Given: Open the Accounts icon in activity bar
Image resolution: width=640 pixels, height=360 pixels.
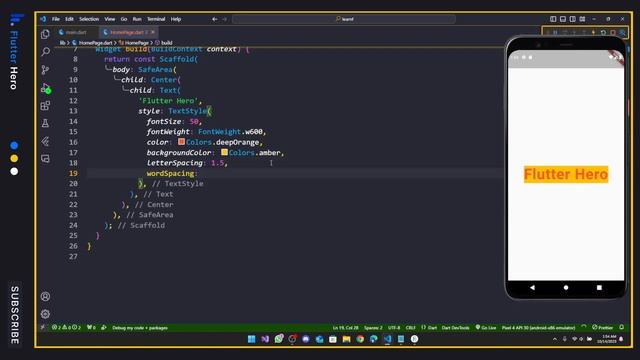Looking at the screenshot, I should click(45, 296).
